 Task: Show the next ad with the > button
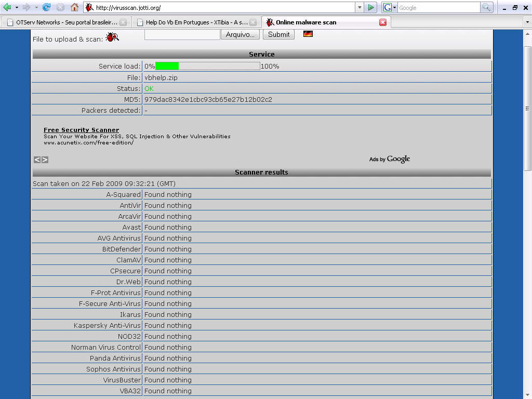45,160
